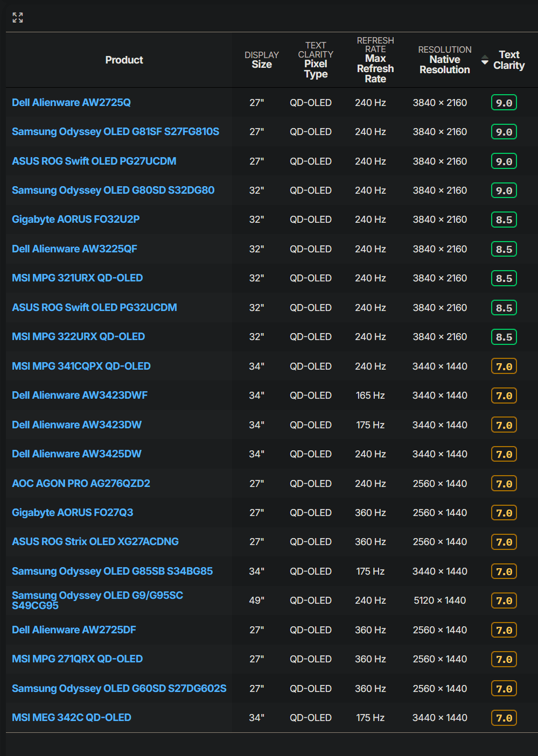
Task: Click QD-OLED cell for Samsung G60SD
Action: pos(311,689)
